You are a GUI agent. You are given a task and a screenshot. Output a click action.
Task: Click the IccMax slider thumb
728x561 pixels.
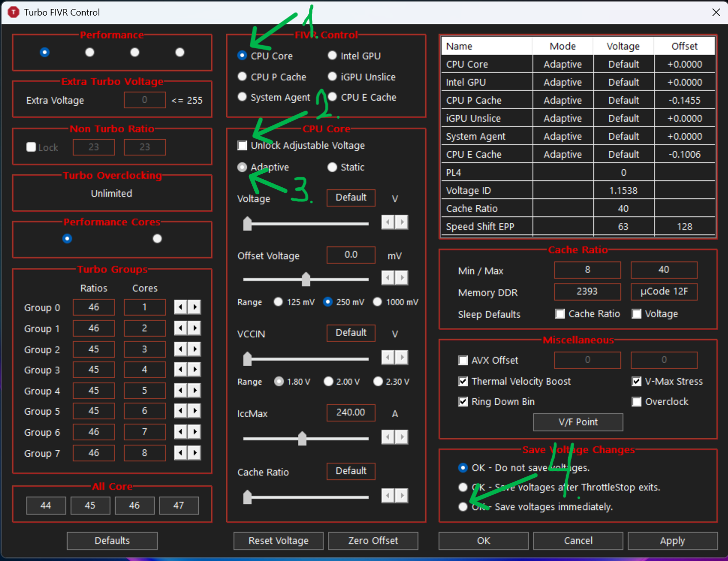point(302,438)
